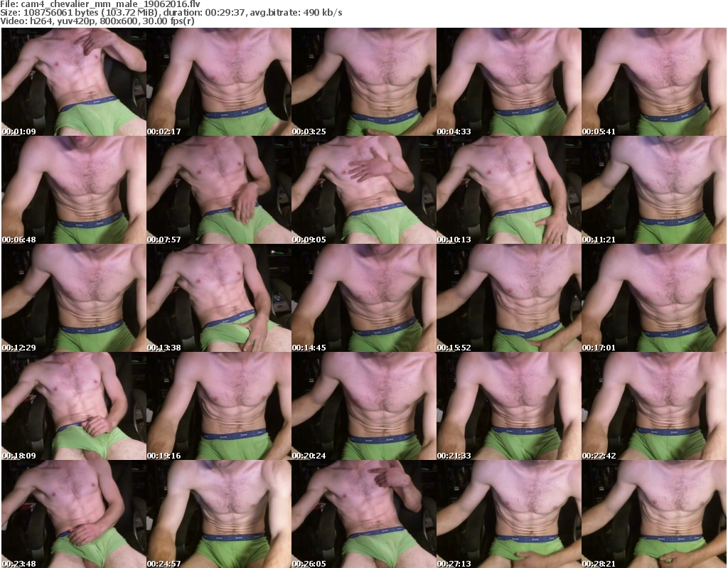This screenshot has height=568, width=728.
Task: Select the thumbnail stamped 00:01:09
Action: point(74,82)
